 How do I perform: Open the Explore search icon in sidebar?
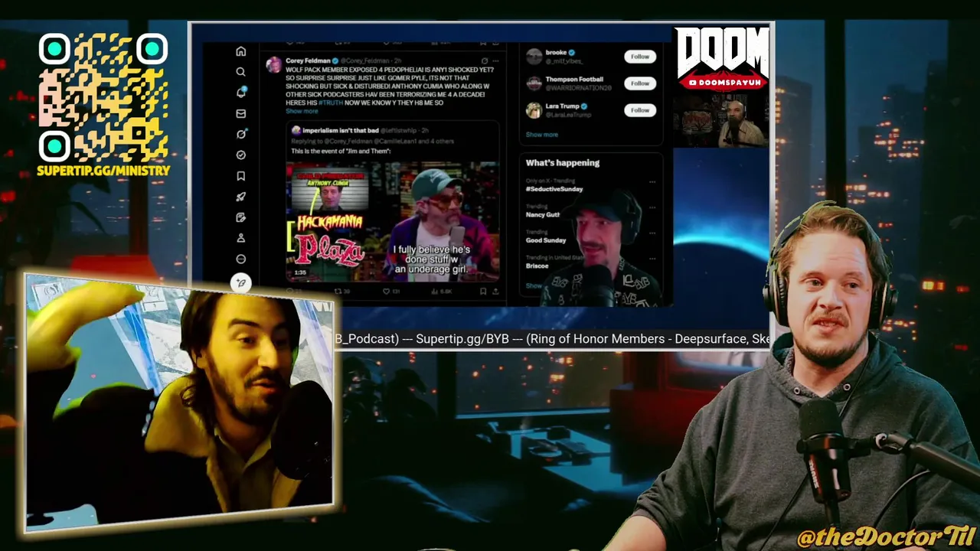(x=240, y=72)
